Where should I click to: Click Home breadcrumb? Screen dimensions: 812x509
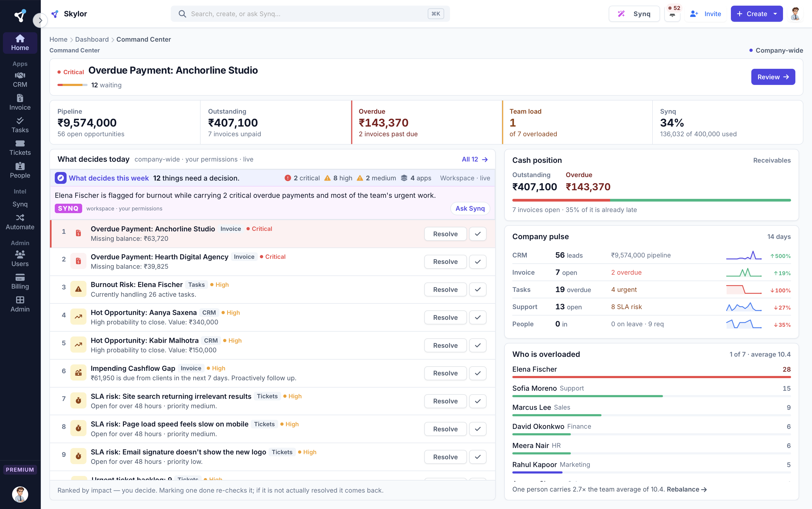tap(59, 40)
